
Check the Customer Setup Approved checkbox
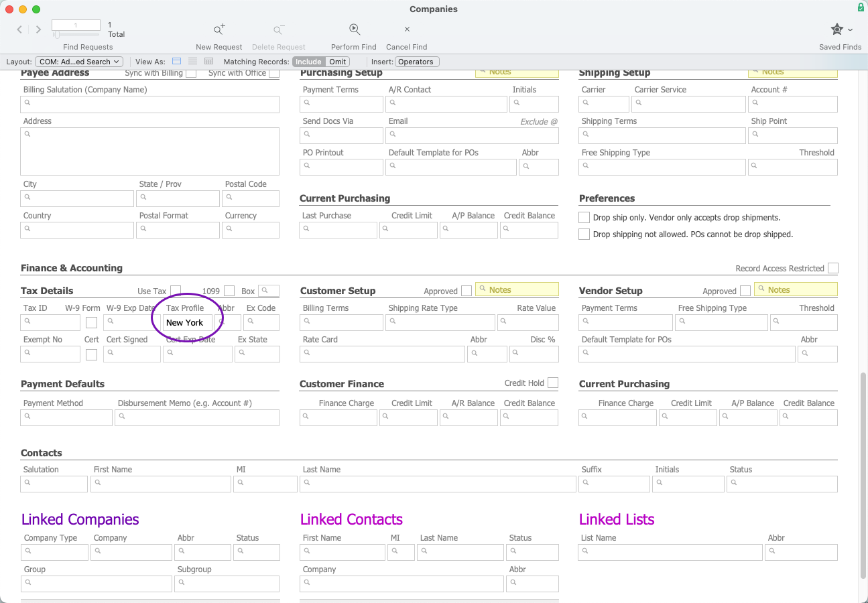point(467,291)
